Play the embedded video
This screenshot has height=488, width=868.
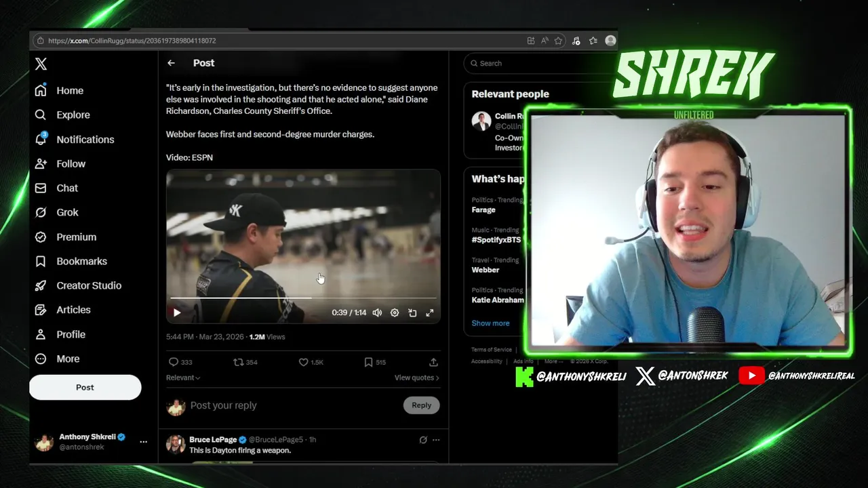[177, 312]
